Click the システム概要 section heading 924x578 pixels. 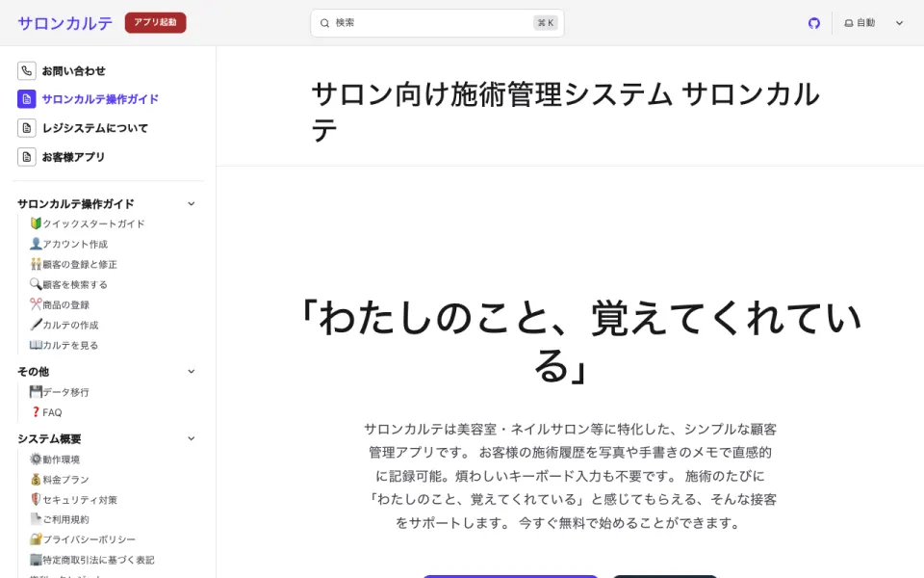point(49,438)
